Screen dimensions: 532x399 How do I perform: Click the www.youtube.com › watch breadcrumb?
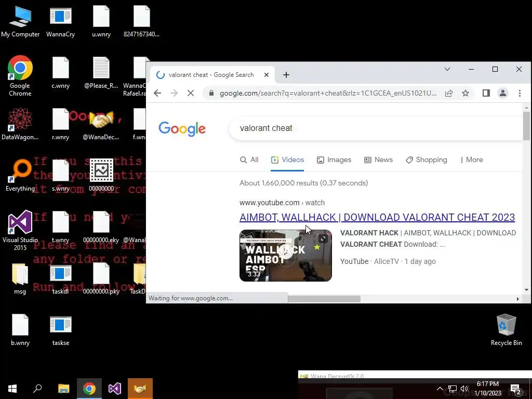tap(282, 203)
